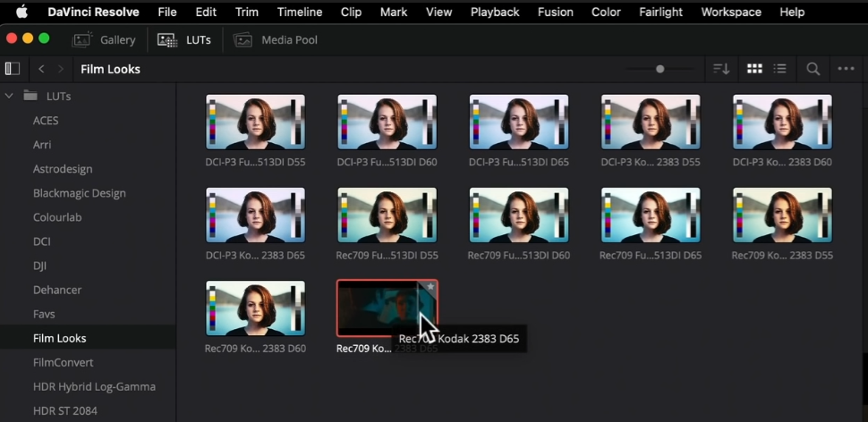868x422 pixels.
Task: Open the Timeline menu
Action: 300,12
